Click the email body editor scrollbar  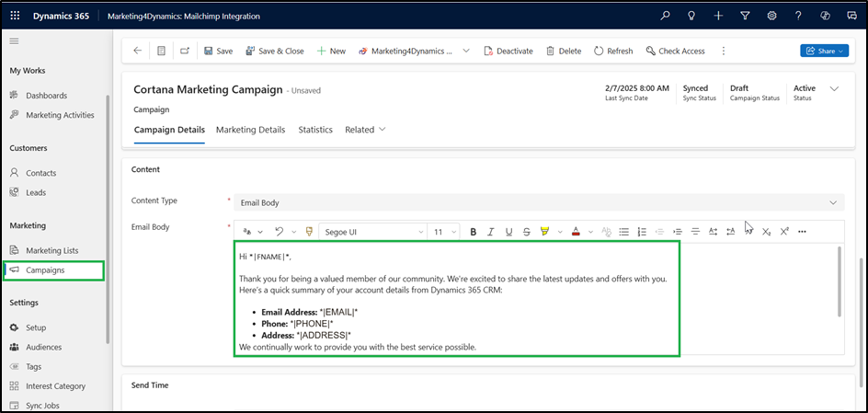click(839, 281)
